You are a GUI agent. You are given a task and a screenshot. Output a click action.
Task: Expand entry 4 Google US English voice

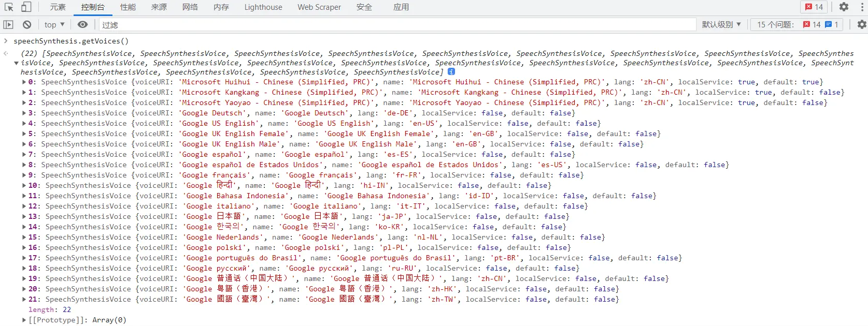coord(24,123)
